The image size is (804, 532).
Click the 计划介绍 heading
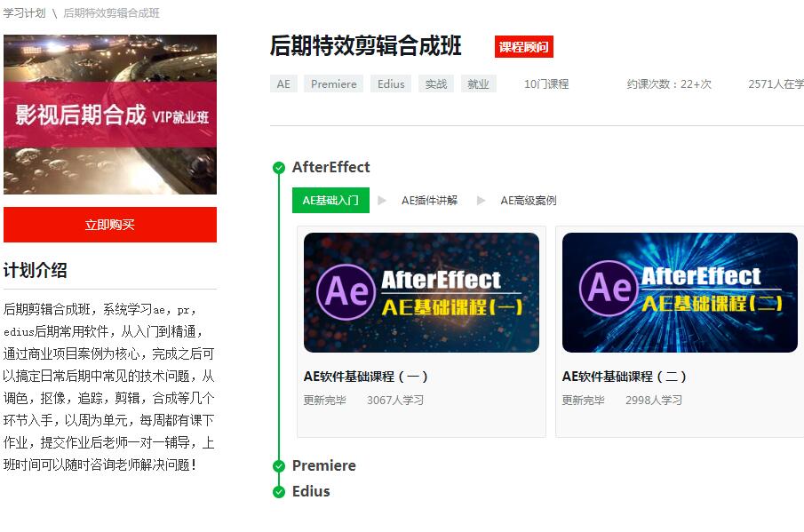coord(36,270)
